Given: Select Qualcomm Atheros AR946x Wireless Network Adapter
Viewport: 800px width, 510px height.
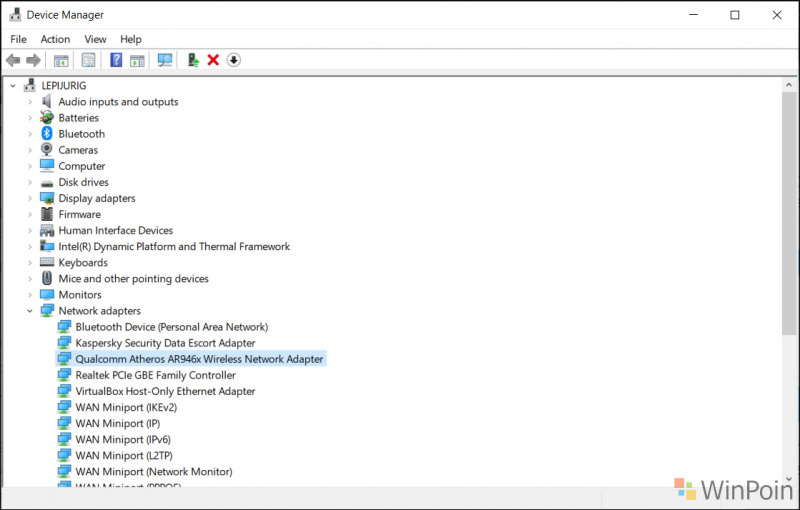Looking at the screenshot, I should pyautogui.click(x=199, y=359).
